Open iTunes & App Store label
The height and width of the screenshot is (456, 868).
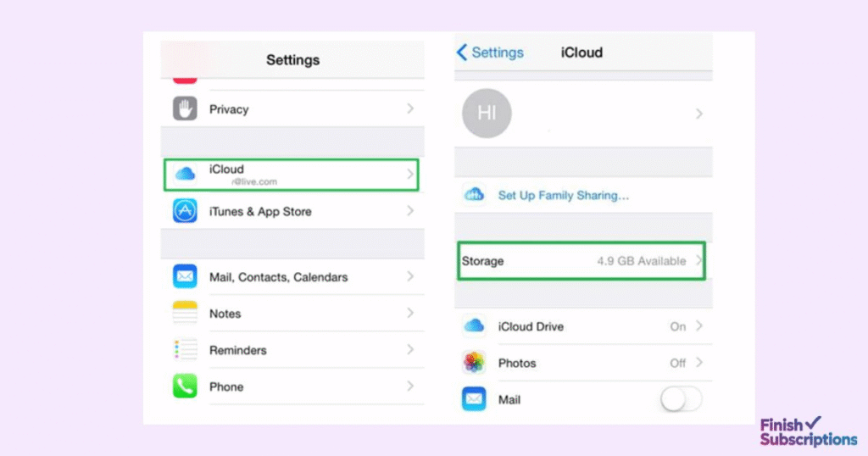(260, 211)
